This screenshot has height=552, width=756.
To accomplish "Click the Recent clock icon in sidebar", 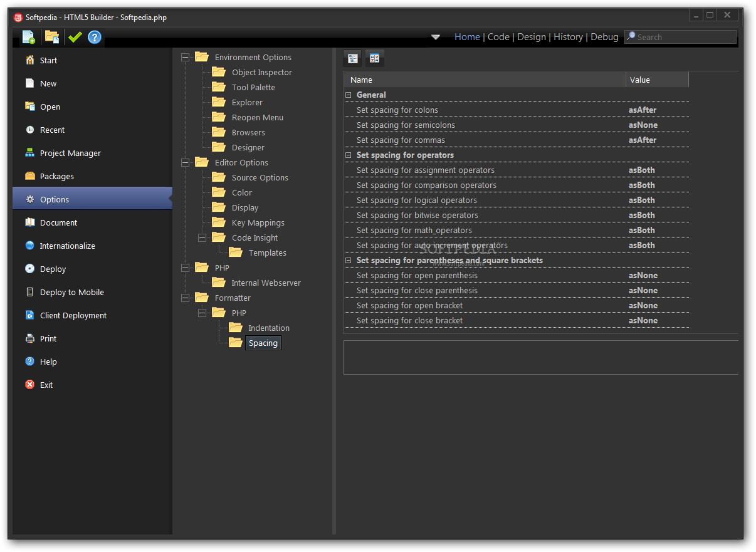I will click(x=30, y=130).
